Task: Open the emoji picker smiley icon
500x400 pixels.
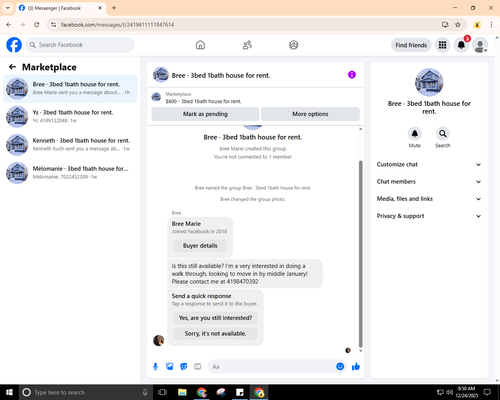Action: point(340,367)
